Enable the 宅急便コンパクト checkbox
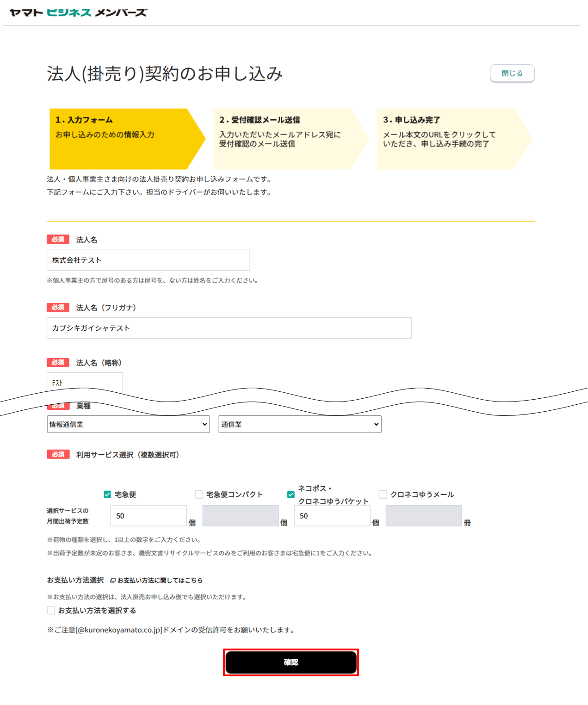The height and width of the screenshot is (705, 588). [x=198, y=494]
